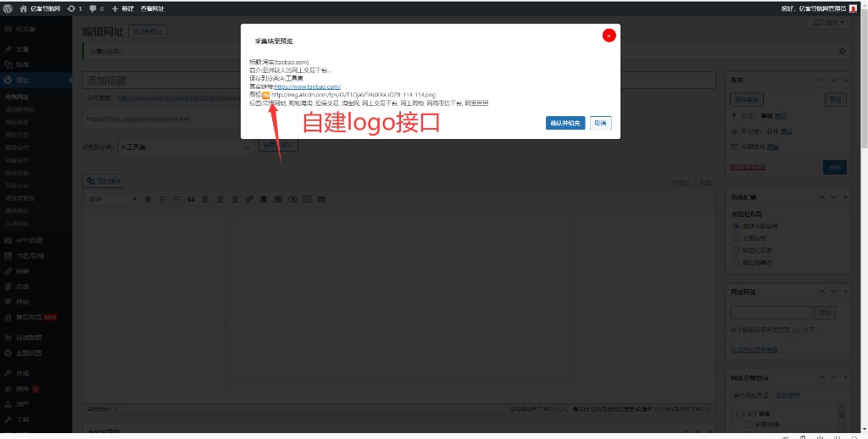Check the AI工具集 category checkbox
The width and height of the screenshot is (868, 439).
[x=737, y=413]
